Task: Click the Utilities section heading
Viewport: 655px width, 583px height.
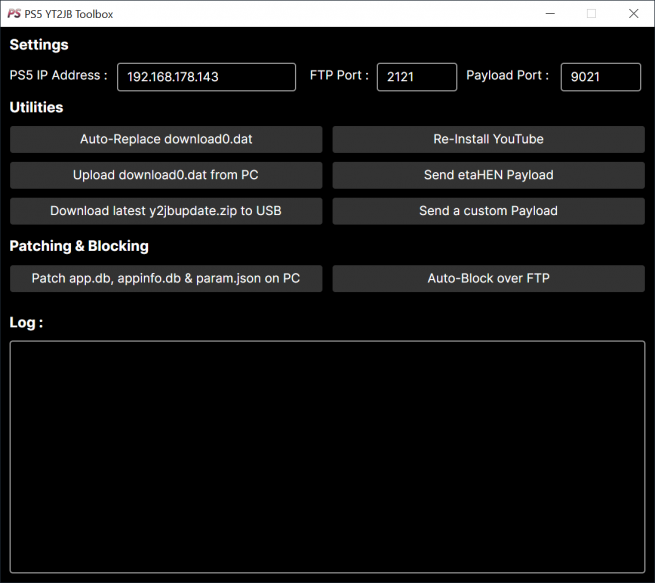Action: (x=36, y=107)
